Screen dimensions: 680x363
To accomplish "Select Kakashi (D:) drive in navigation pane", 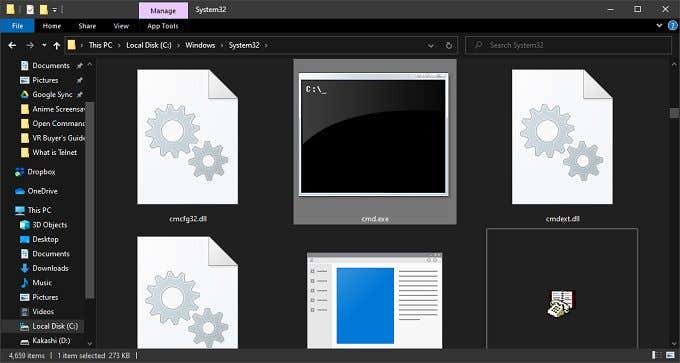I will tap(51, 341).
